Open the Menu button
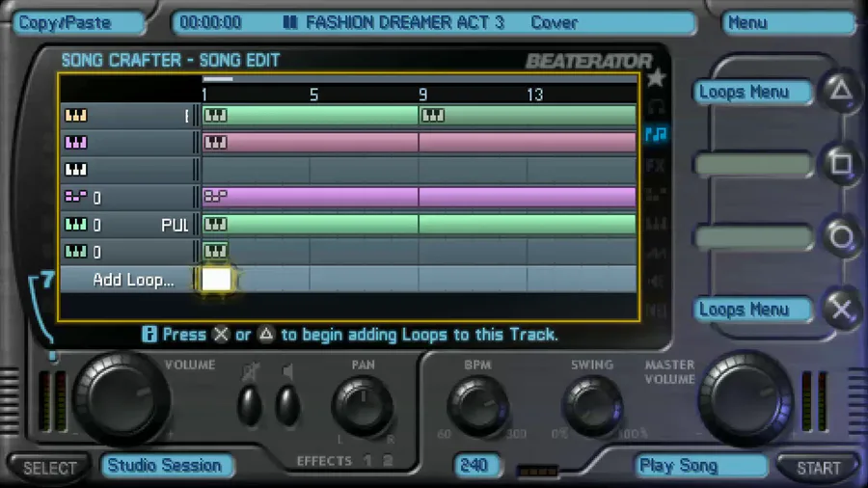This screenshot has height=488, width=868. tap(789, 23)
